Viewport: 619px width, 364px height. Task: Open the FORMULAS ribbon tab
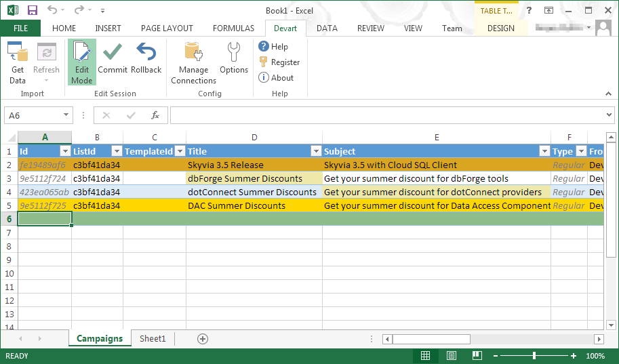click(233, 28)
